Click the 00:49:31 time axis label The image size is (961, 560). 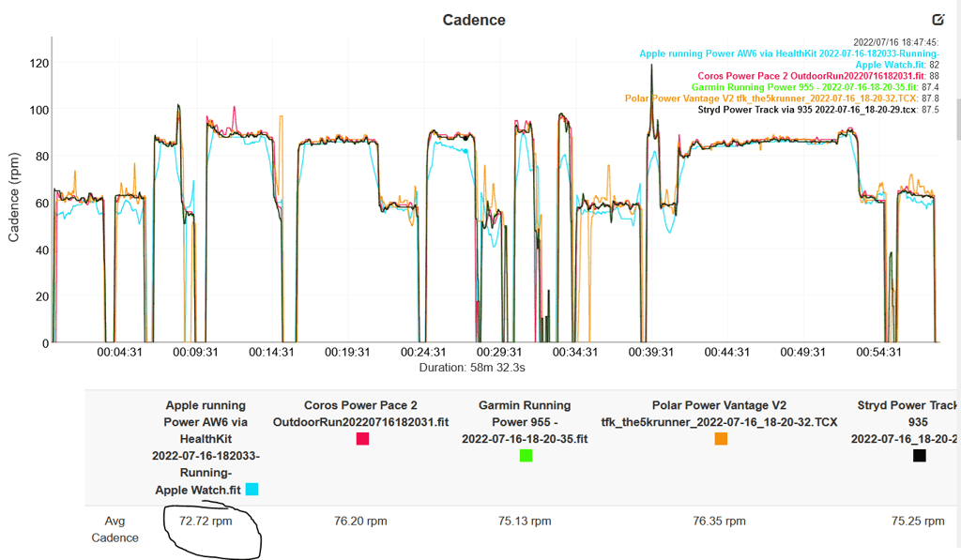pos(803,353)
